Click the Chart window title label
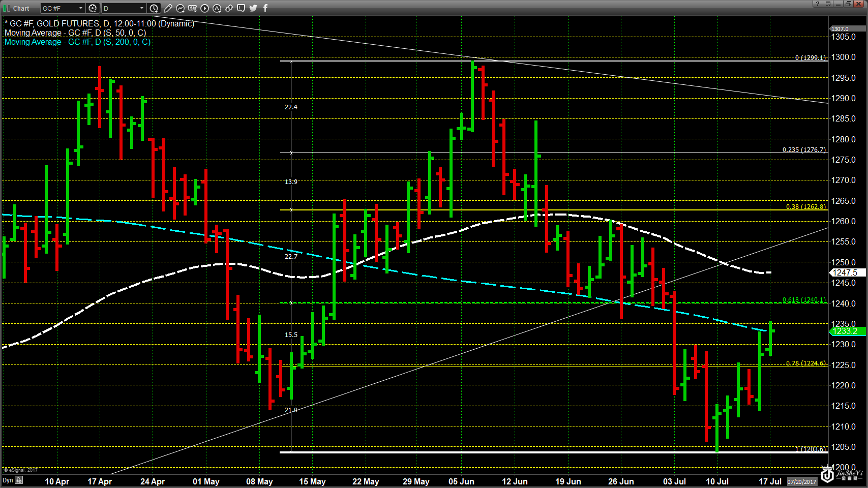The height and width of the screenshot is (488, 868). coord(21,8)
